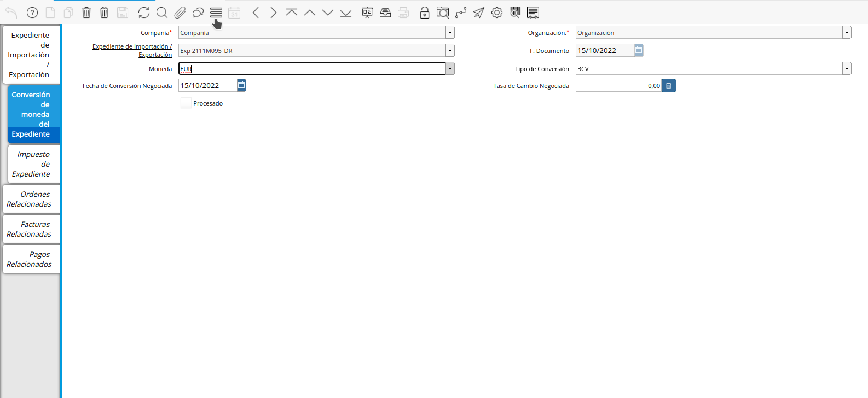Open the Report presentation board icon
This screenshot has width=868, height=398.
[367, 13]
